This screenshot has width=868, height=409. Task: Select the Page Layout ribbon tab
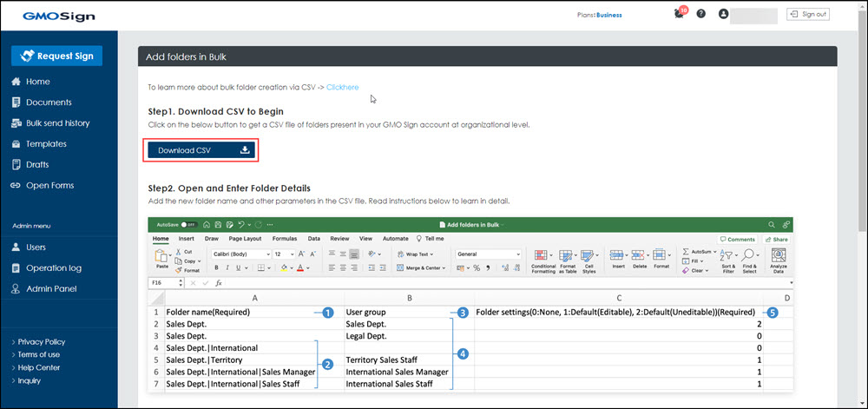pyautogui.click(x=245, y=239)
